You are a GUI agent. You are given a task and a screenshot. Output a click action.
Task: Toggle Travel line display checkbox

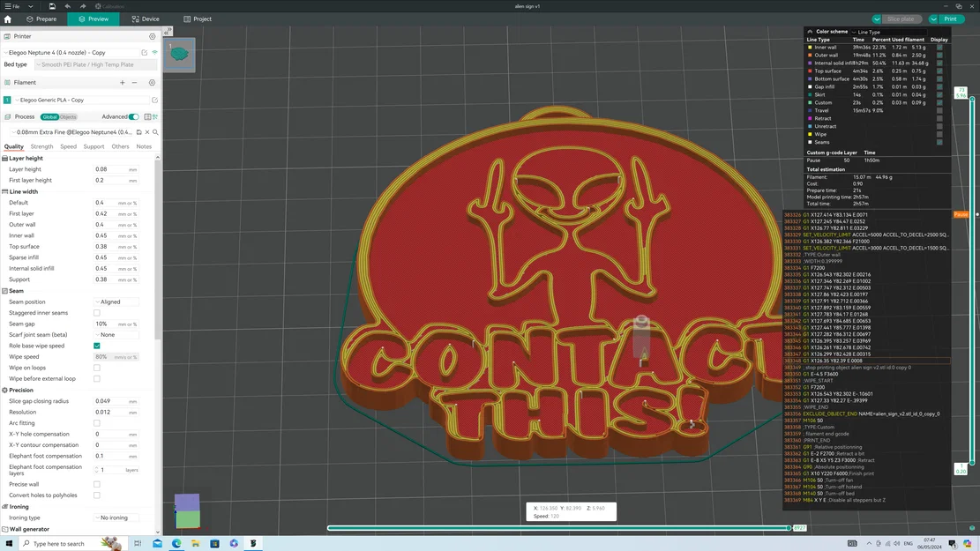939,110
